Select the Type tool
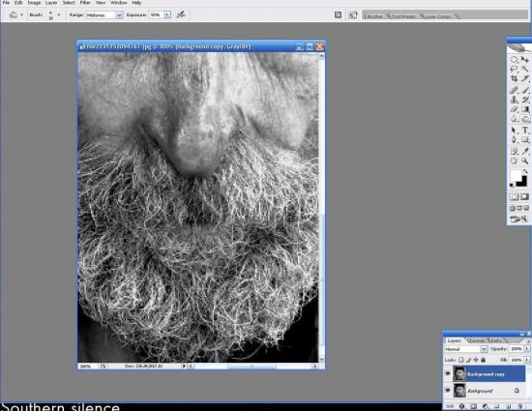 [525, 130]
